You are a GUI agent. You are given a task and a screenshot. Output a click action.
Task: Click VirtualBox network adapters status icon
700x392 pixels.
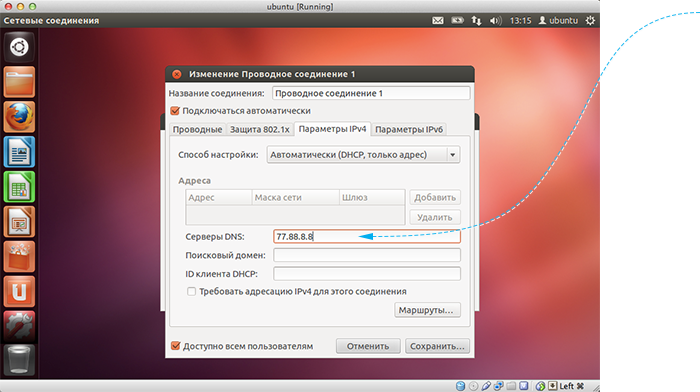click(498, 386)
